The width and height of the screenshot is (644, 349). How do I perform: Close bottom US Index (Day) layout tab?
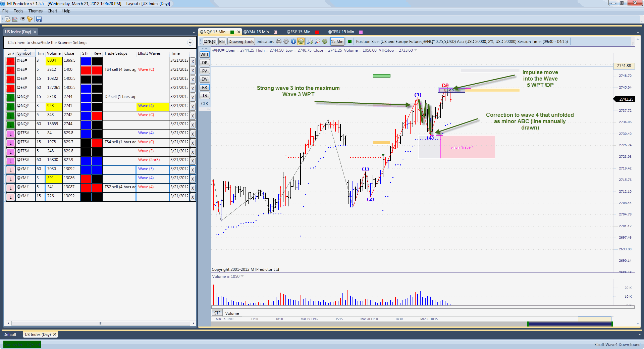tap(55, 334)
